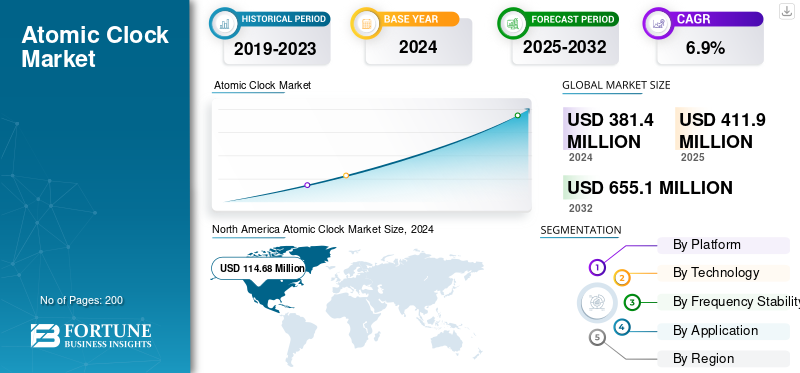Click the Forecast Period green icon
The width and height of the screenshot is (800, 373).
(x=513, y=23)
